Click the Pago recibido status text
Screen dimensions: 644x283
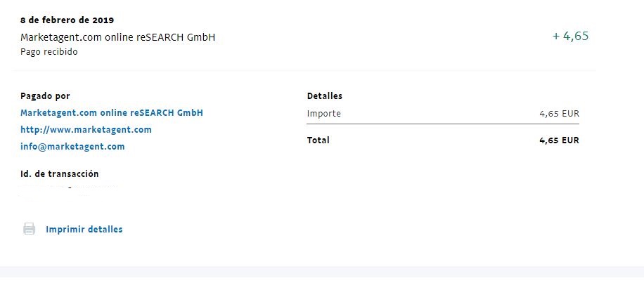[49, 52]
